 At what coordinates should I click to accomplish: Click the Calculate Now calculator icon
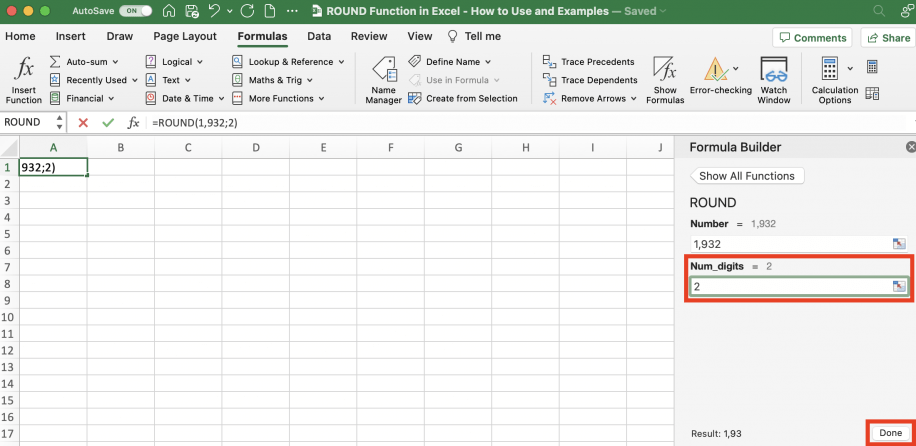point(872,67)
